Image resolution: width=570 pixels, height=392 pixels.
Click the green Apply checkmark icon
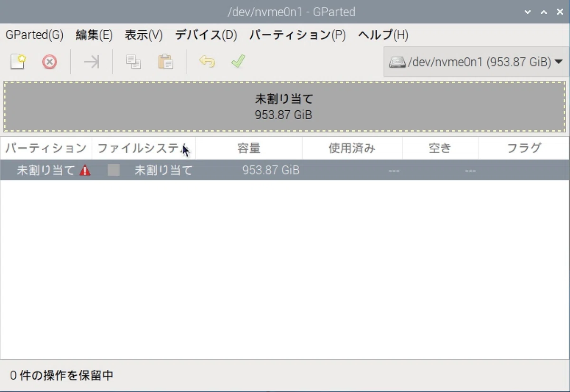[x=238, y=62]
